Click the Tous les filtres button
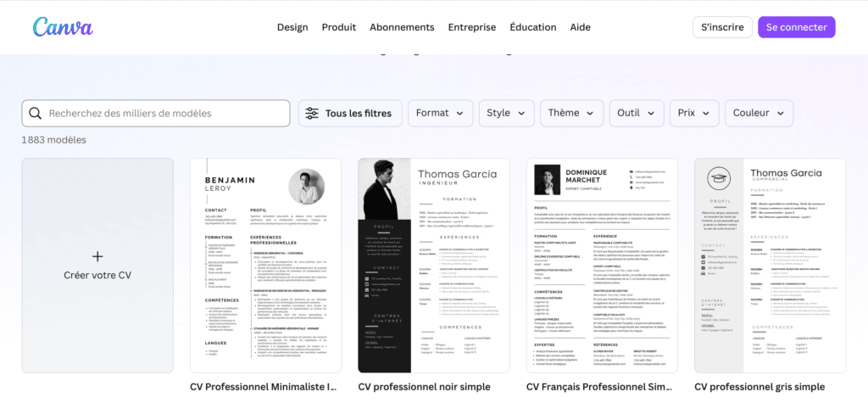868x403 pixels. point(349,113)
